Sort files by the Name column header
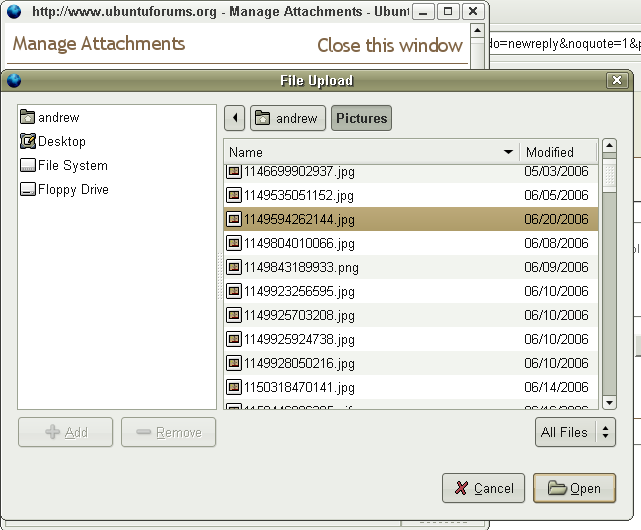Screen dimensions: 641x530 pyautogui.click(x=370, y=152)
